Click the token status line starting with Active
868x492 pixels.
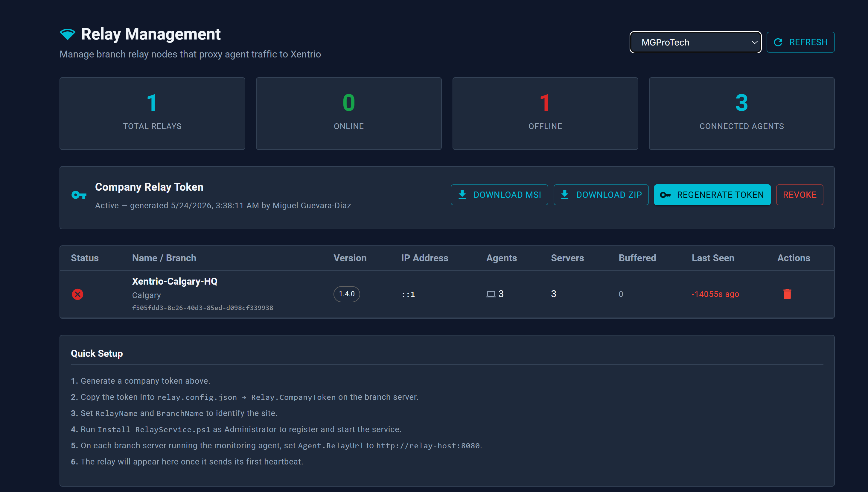tap(223, 206)
